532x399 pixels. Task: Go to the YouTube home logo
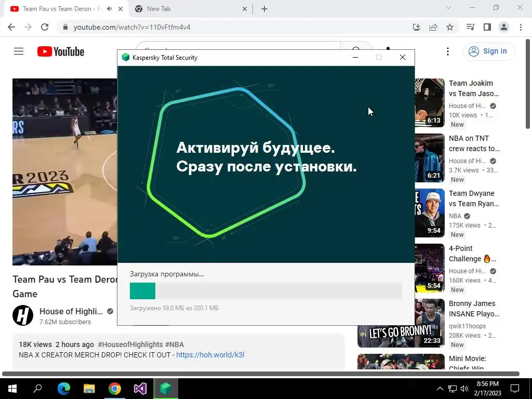(61, 51)
